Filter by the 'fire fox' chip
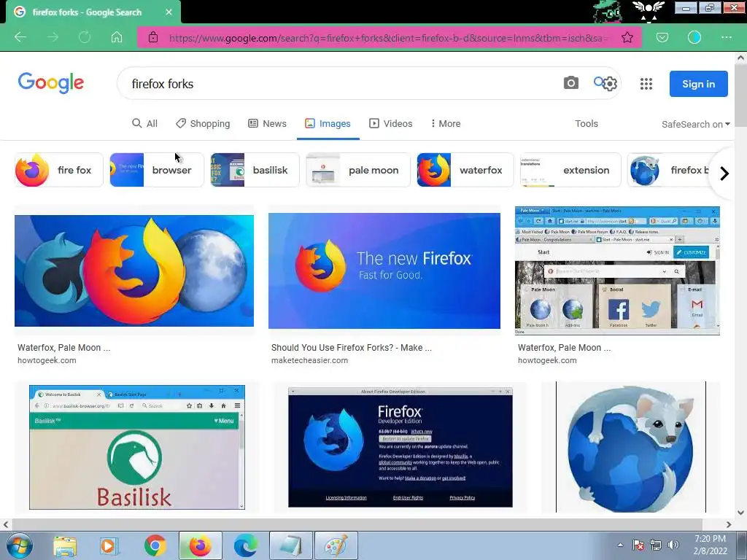The image size is (747, 560). (x=59, y=170)
